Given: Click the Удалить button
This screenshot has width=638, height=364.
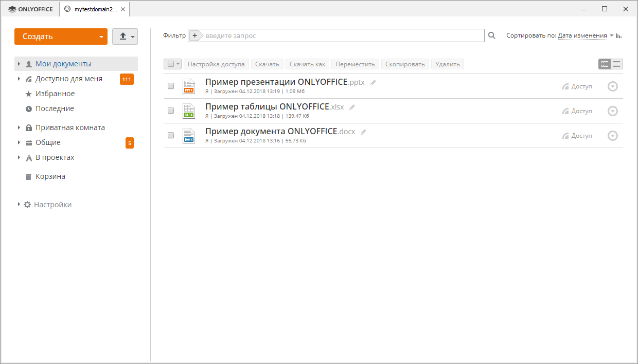Looking at the screenshot, I should (448, 64).
